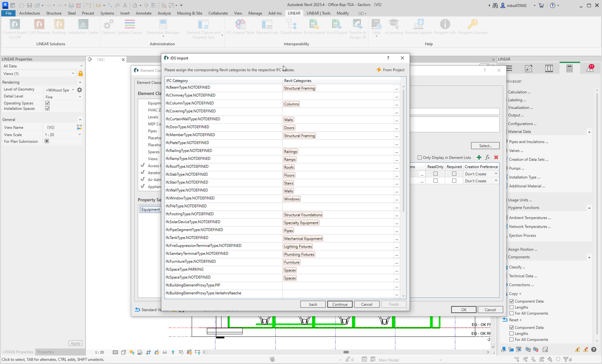Open Element Lists tool
This screenshot has width=602, height=364.
(x=267, y=27)
